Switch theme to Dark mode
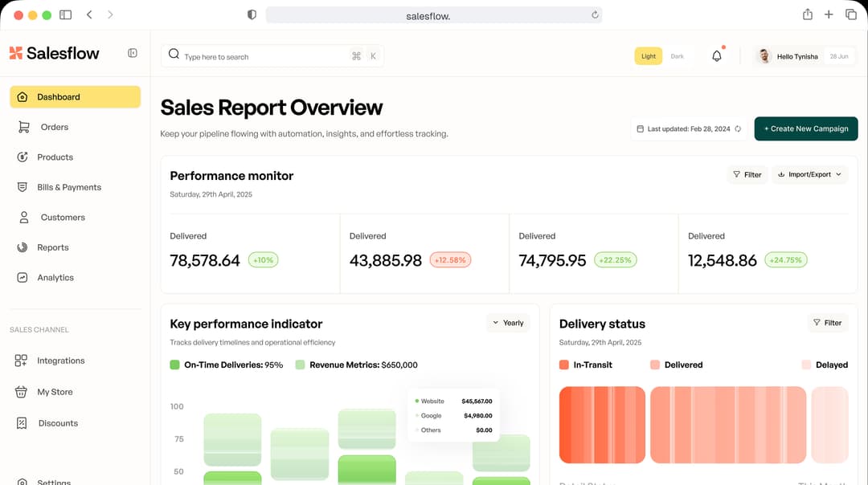This screenshot has height=485, width=868. (x=677, y=56)
